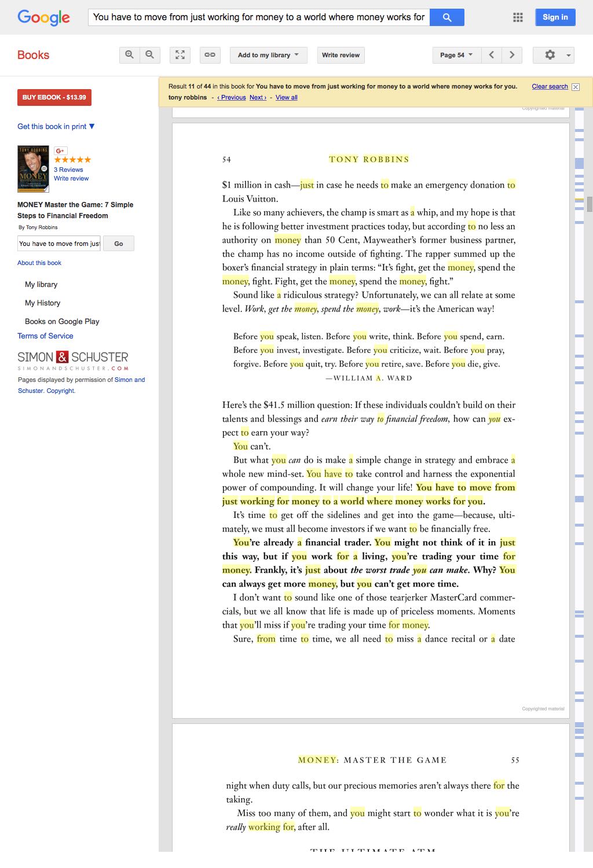Zoom in on the book page
The width and height of the screenshot is (593, 868).
pyautogui.click(x=129, y=55)
